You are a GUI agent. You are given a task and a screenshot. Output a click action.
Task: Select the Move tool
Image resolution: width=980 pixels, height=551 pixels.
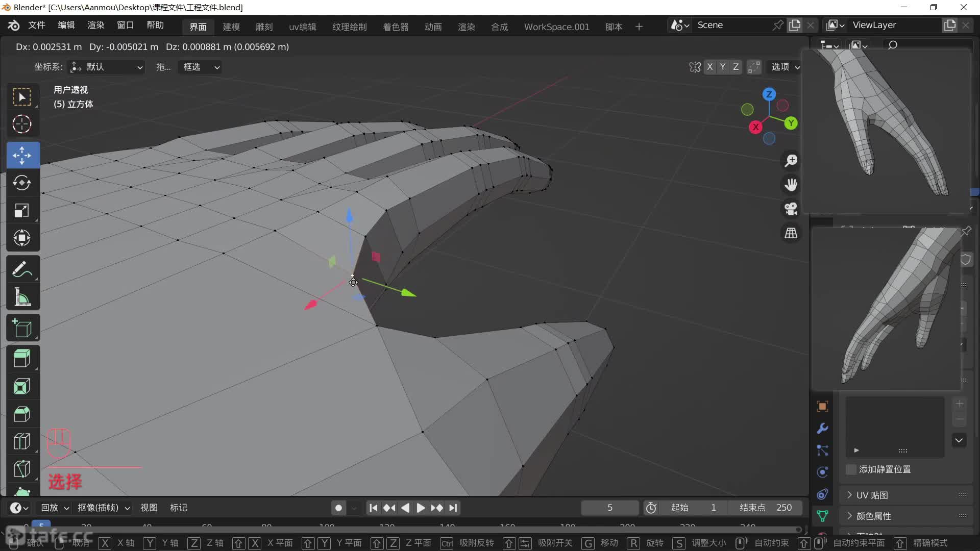tap(22, 155)
